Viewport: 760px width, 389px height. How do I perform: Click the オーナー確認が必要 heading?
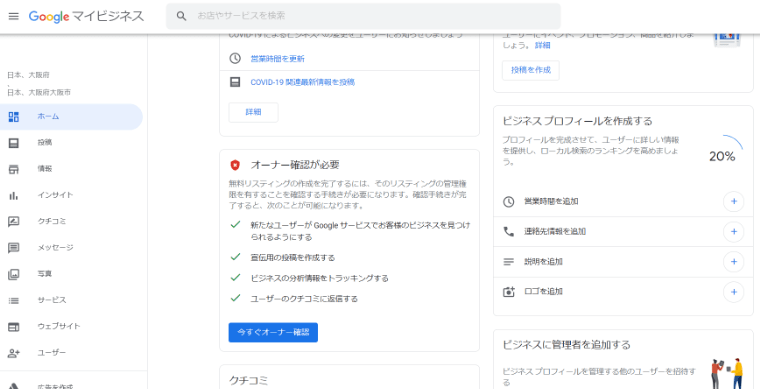click(295, 165)
